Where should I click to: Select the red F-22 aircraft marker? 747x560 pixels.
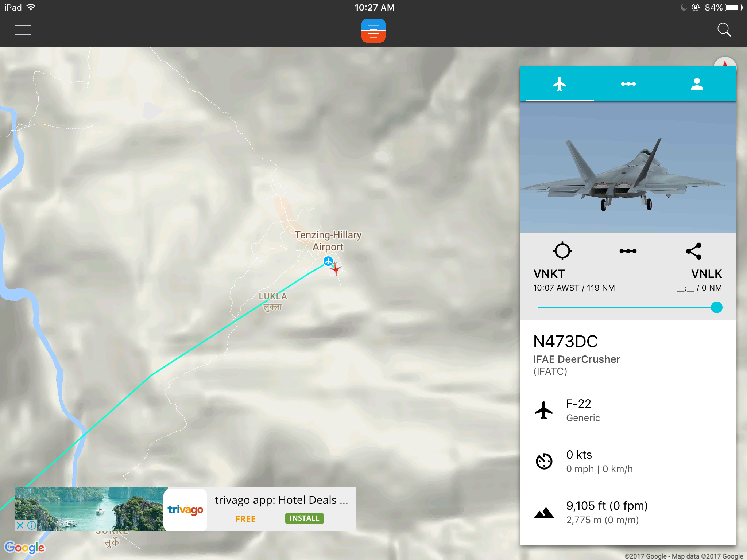336,269
